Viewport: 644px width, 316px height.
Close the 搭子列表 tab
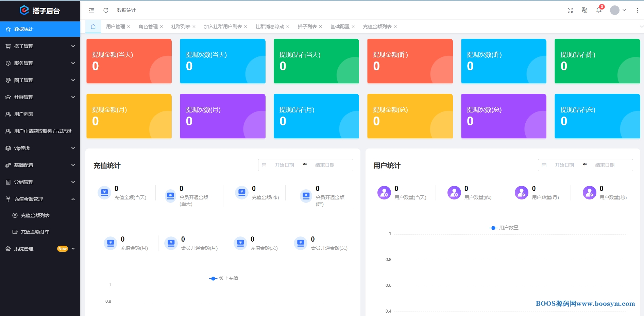pos(320,27)
